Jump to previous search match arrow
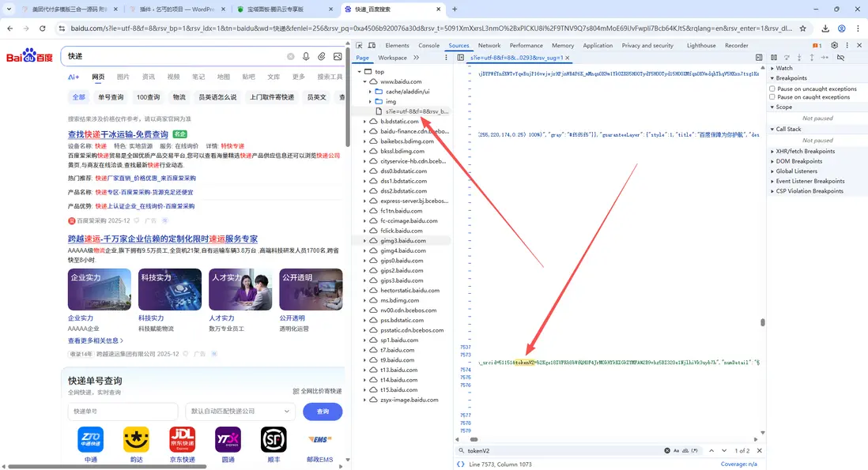 click(x=711, y=450)
